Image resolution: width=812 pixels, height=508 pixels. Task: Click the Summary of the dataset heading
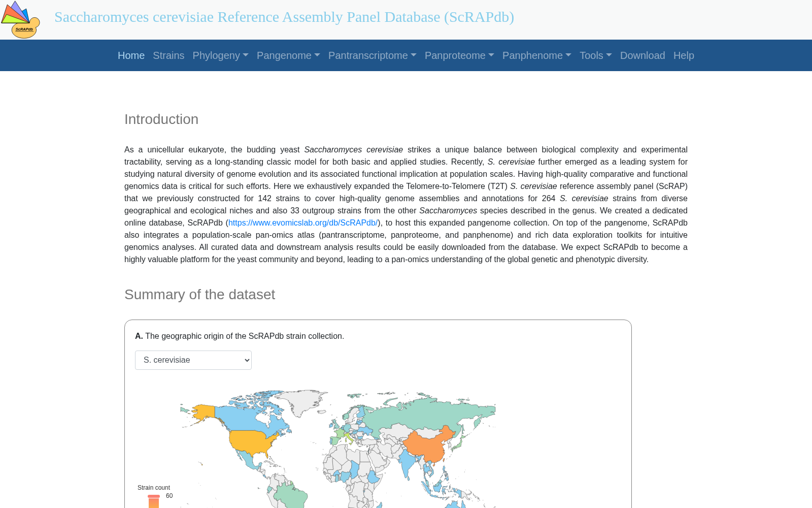[x=199, y=295]
